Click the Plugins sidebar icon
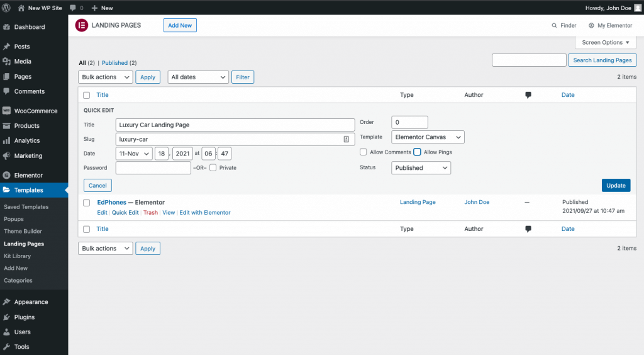 pos(6,317)
